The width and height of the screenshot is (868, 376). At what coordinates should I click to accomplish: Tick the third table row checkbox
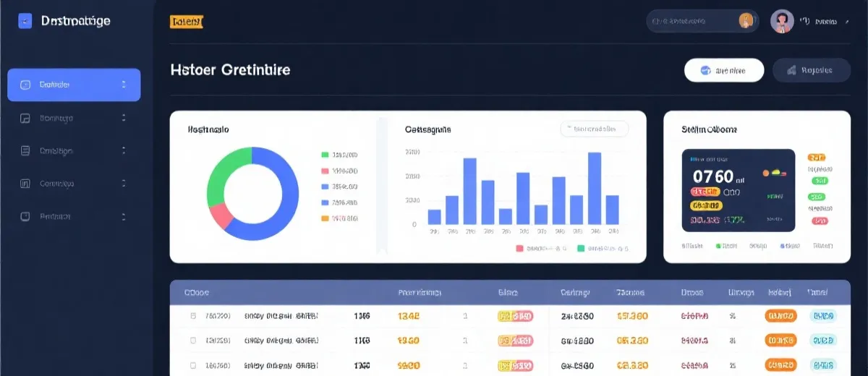tap(192, 364)
